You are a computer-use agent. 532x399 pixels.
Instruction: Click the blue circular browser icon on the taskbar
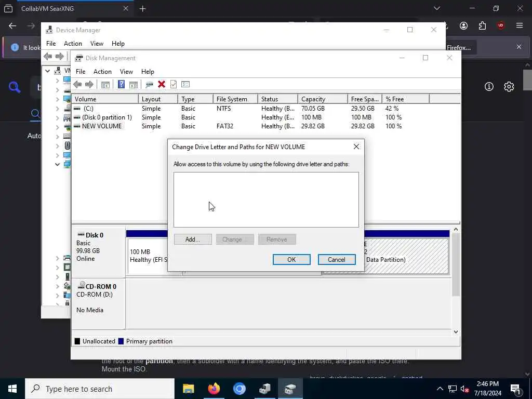coord(239,389)
